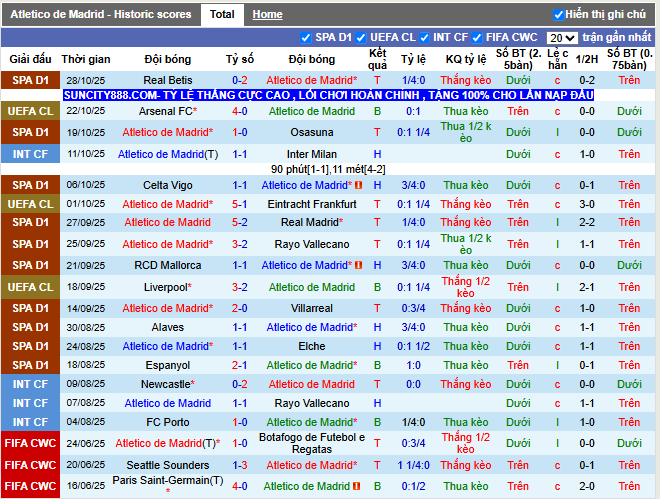
Task: Click the 1/2H column header
Action: pos(587,59)
